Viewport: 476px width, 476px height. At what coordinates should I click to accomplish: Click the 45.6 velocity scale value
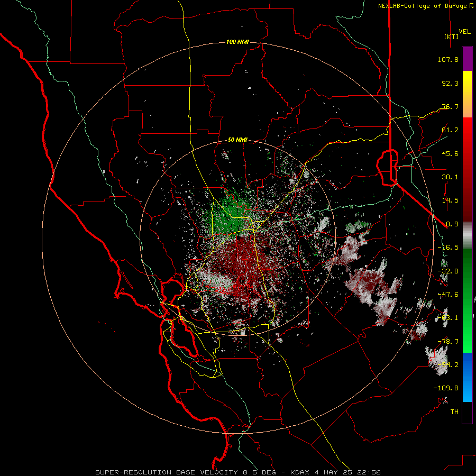pos(450,153)
